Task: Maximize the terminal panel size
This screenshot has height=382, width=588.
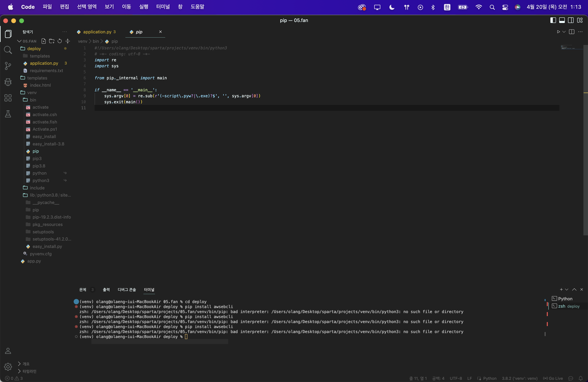Action: (x=574, y=289)
